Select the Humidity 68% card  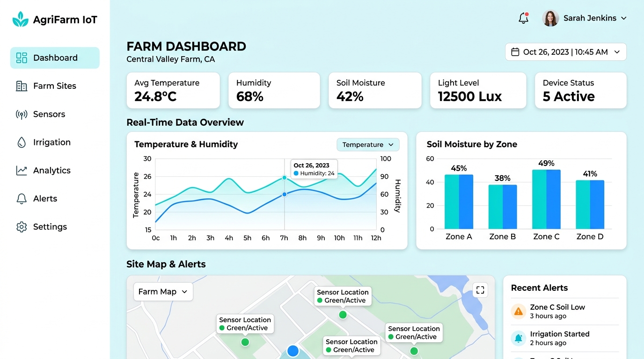274,90
